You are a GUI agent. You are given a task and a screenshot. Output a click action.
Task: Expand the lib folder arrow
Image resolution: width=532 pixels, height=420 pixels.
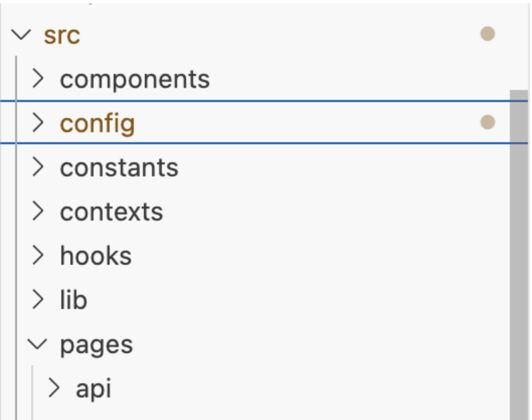(x=37, y=300)
